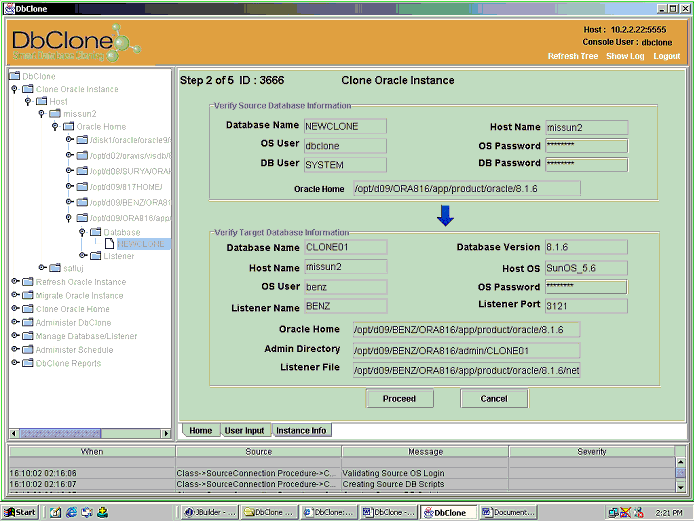
Task: Click the Database folder icon in tree
Action: 96,232
